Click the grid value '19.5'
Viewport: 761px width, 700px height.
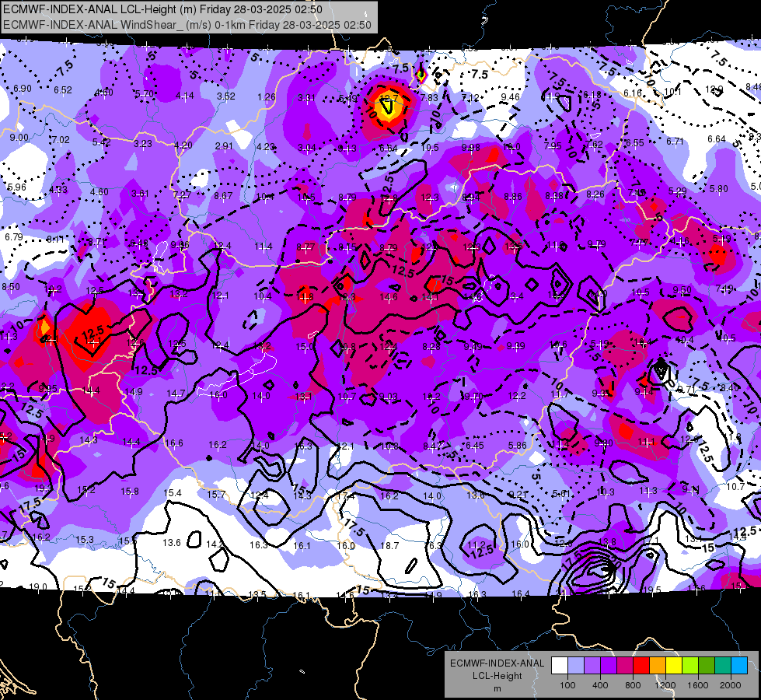coord(652,590)
